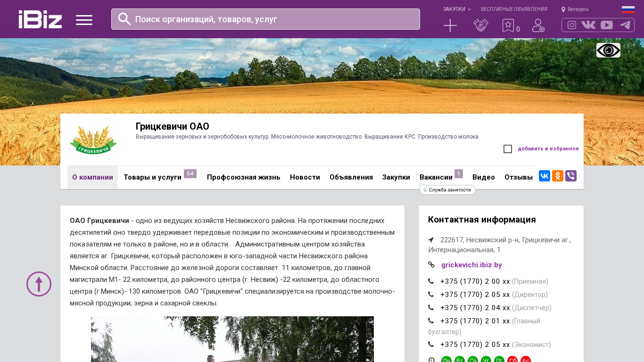Open the Отзывы tab
Image resolution: width=644 pixels, height=362 pixels.
pos(519,177)
